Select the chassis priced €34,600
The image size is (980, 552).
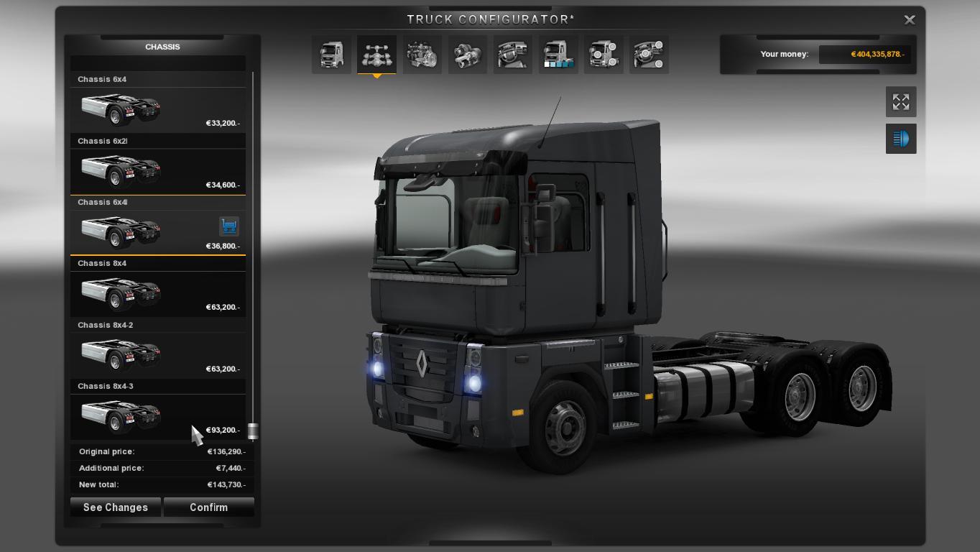click(157, 170)
